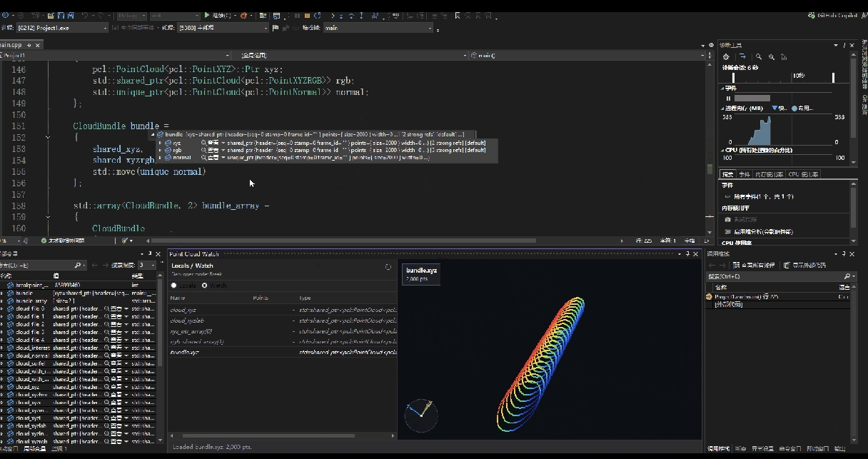Switch to the Summary tab in Diagnostic Tools
Image resolution: width=868 pixels, height=459 pixels.
[727, 174]
